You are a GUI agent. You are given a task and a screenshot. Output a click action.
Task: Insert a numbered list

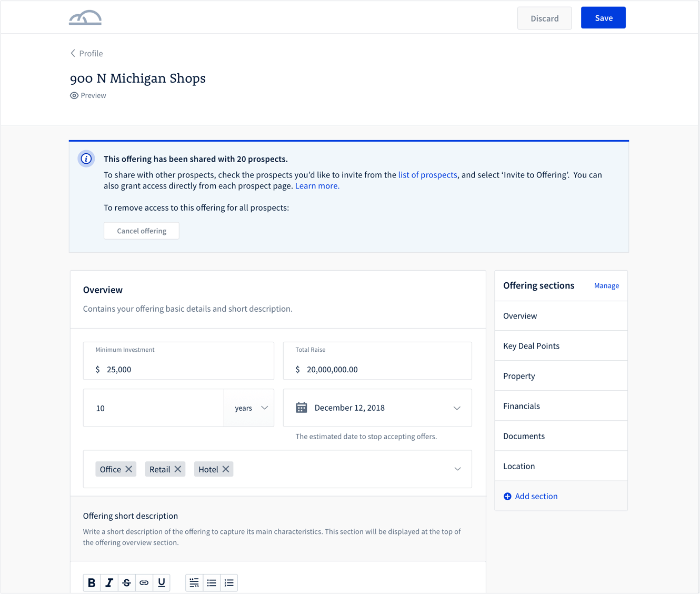[x=229, y=582]
